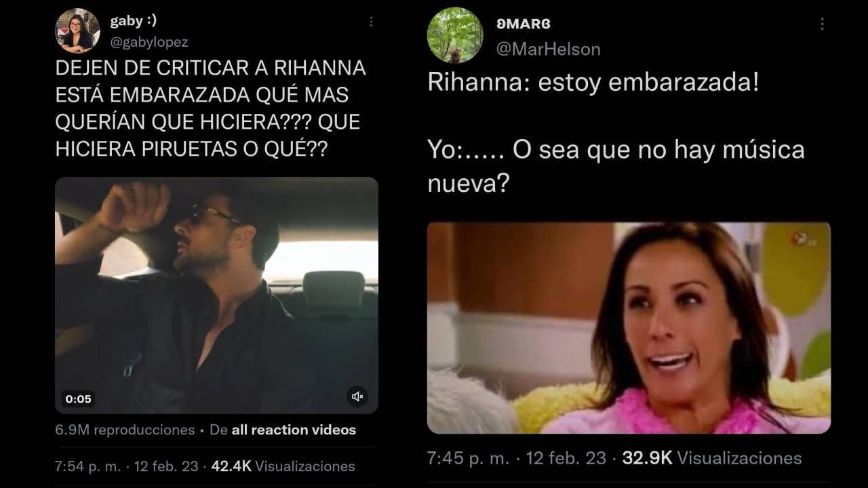868x488 pixels.
Task: Play the man-in-car reaction video
Action: [216, 295]
